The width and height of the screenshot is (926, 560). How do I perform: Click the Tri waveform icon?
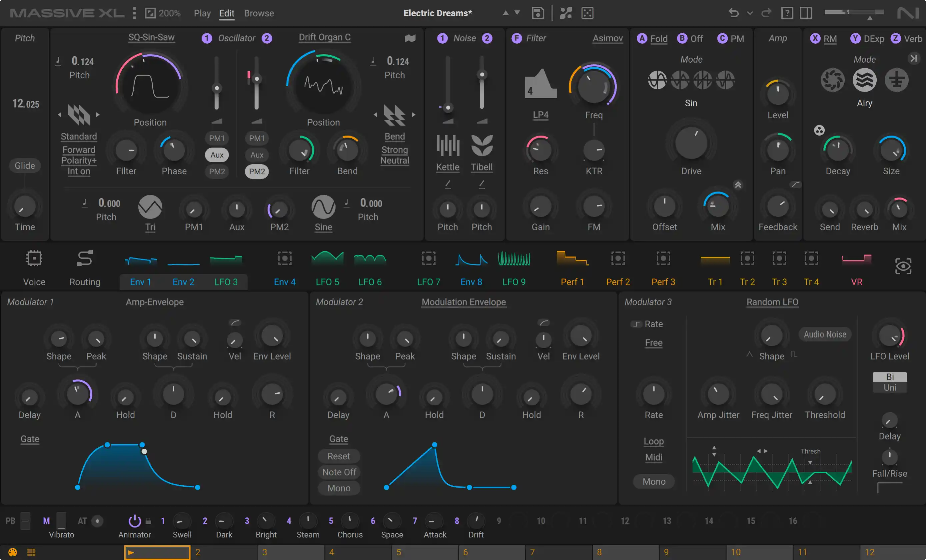[x=150, y=207]
